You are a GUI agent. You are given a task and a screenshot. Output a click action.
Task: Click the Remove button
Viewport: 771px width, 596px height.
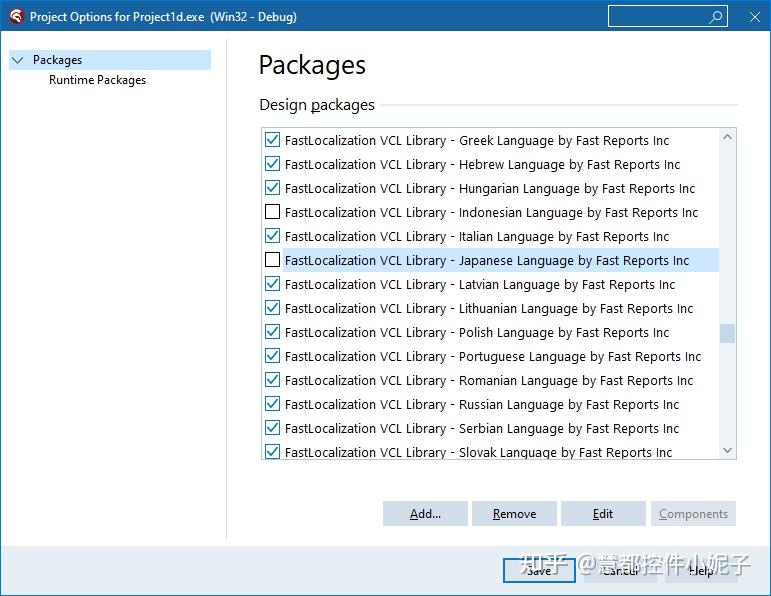coord(514,514)
